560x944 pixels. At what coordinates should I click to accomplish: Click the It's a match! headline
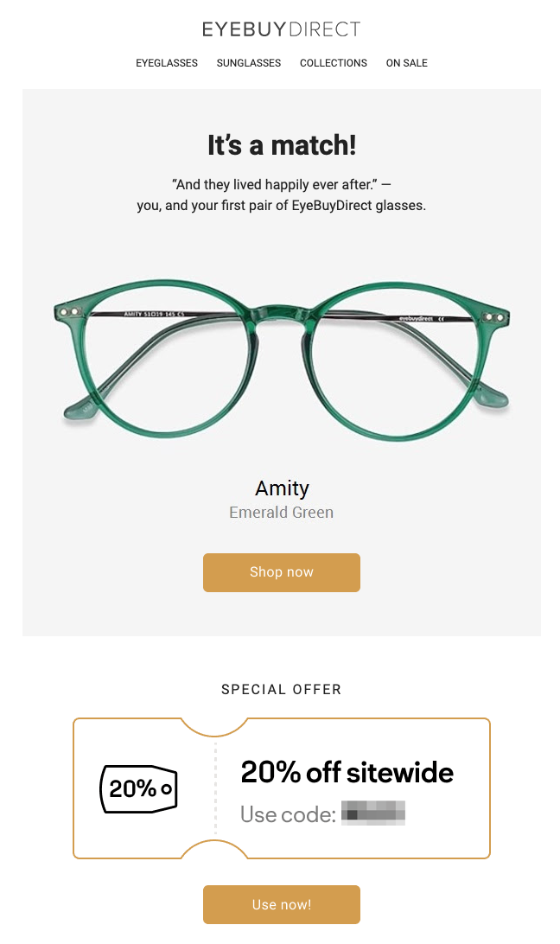(281, 144)
